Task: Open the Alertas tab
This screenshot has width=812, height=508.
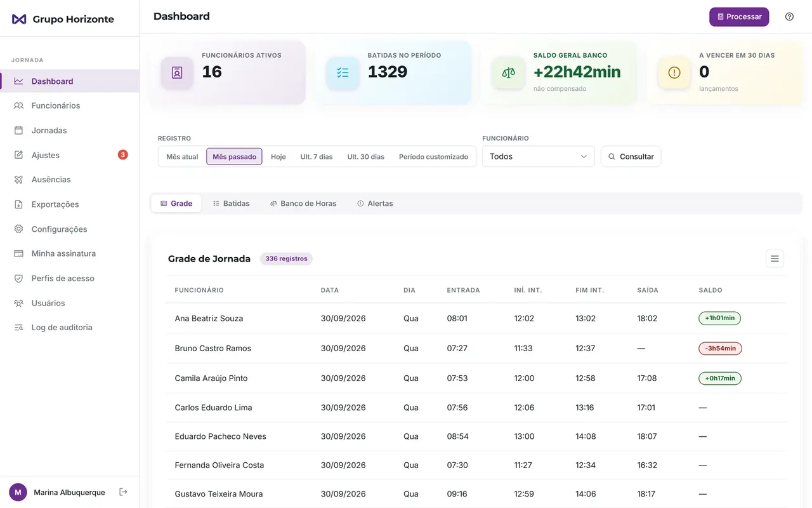Action: point(375,203)
